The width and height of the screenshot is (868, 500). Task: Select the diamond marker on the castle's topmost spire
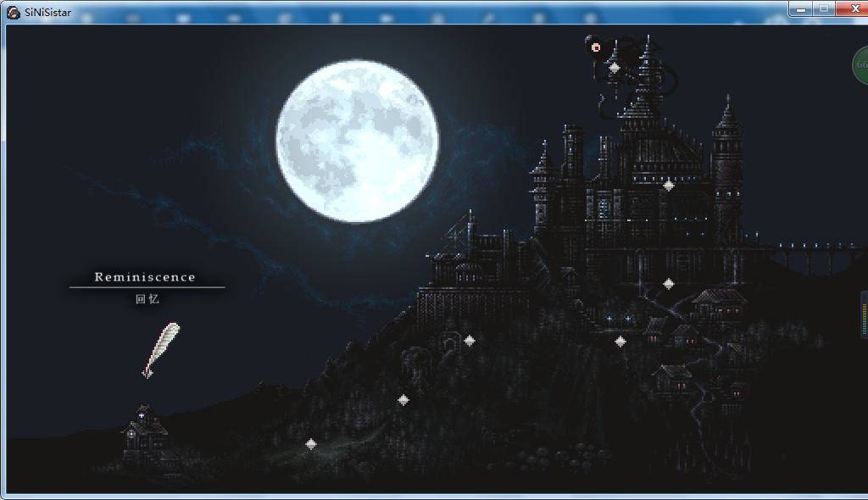615,68
